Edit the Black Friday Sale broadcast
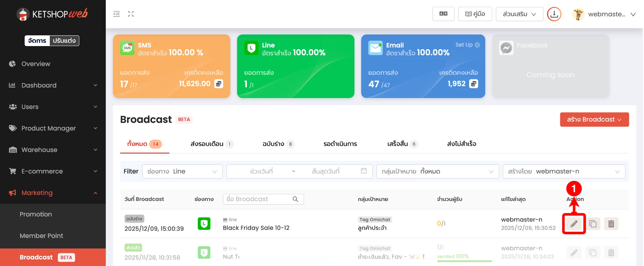644x266 pixels. click(574, 224)
